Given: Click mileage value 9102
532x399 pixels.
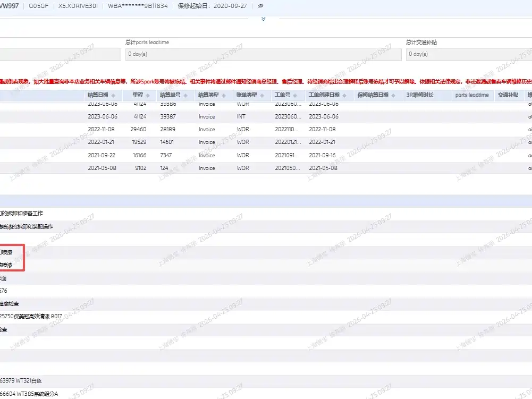Looking at the screenshot, I should [140, 168].
